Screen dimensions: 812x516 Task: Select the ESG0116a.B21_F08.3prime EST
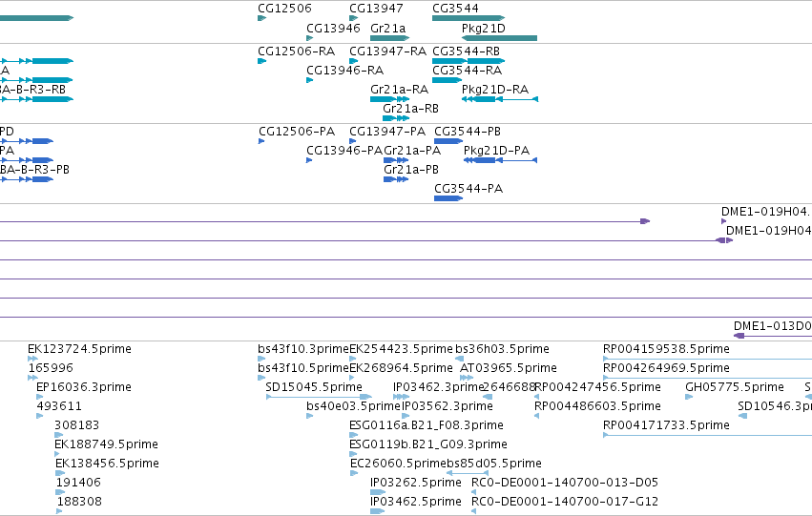tap(427, 425)
